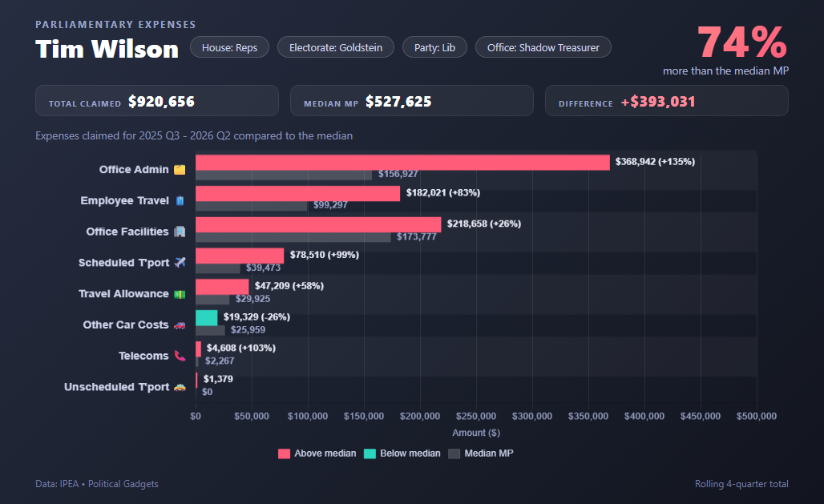Toggle the Above median legend swatch
Image resolution: width=824 pixels, height=504 pixels.
284,454
